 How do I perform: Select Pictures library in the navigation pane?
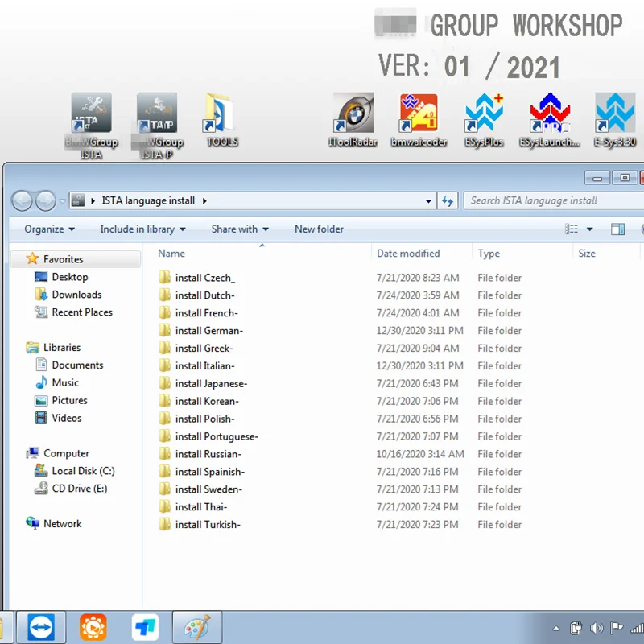pyautogui.click(x=69, y=400)
